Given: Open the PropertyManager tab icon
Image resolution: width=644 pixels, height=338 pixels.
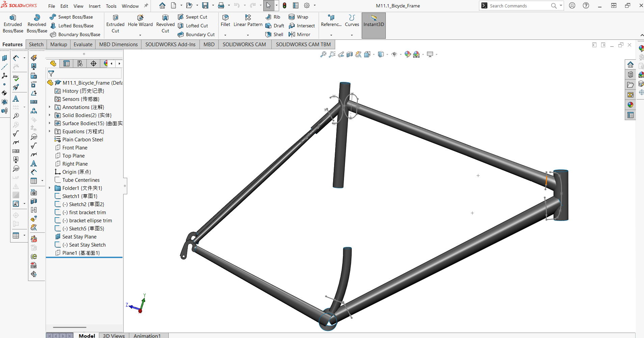Looking at the screenshot, I should 66,63.
